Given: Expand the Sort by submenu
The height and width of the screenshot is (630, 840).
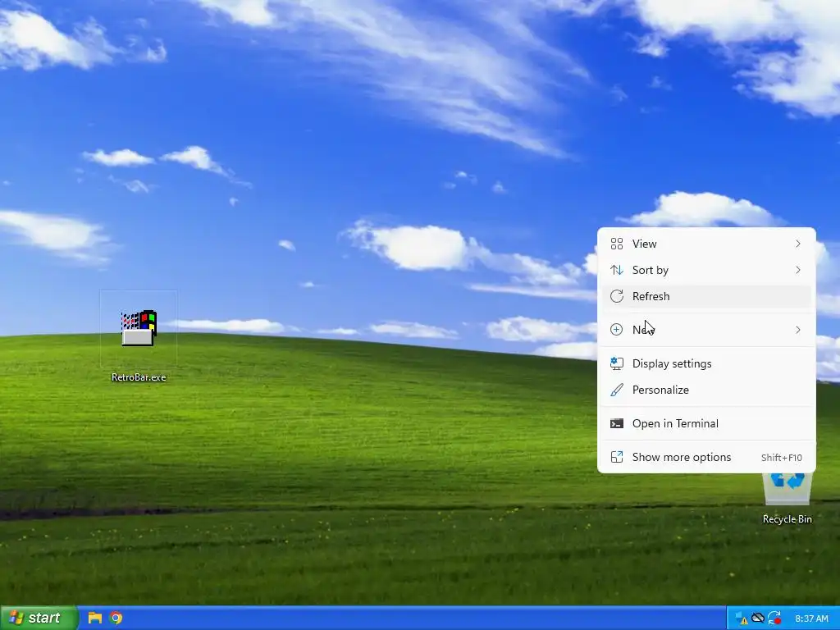Looking at the screenshot, I should click(x=706, y=270).
